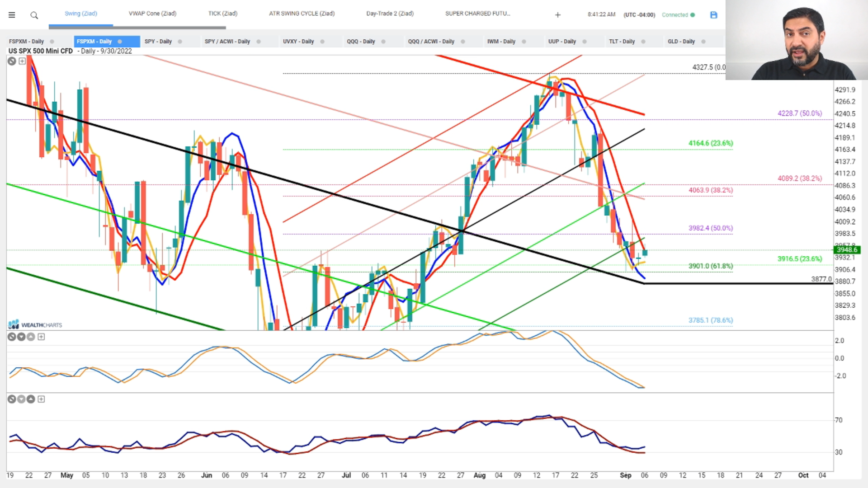
Task: Click the 8:41:22 AM clock display
Action: pyautogui.click(x=601, y=14)
